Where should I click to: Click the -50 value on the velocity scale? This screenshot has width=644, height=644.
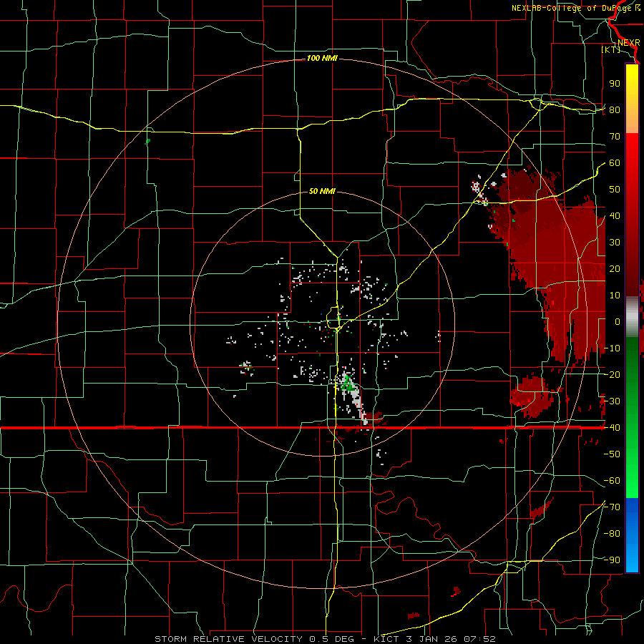tap(612, 454)
